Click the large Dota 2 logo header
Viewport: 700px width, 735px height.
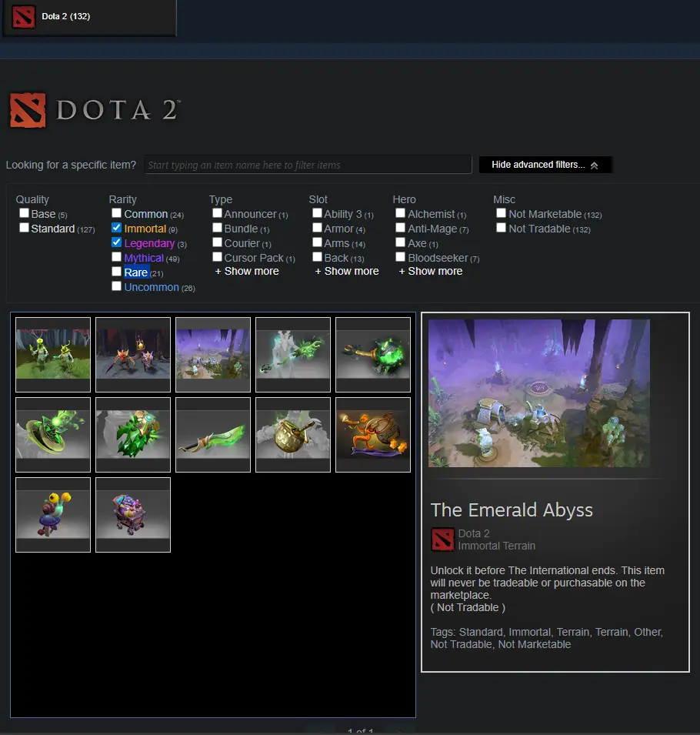point(95,110)
